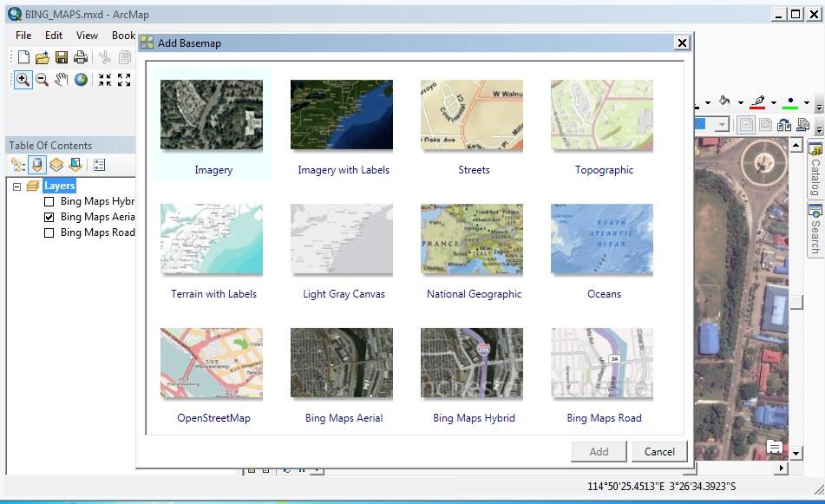Select the Layers group in contents

point(60,186)
